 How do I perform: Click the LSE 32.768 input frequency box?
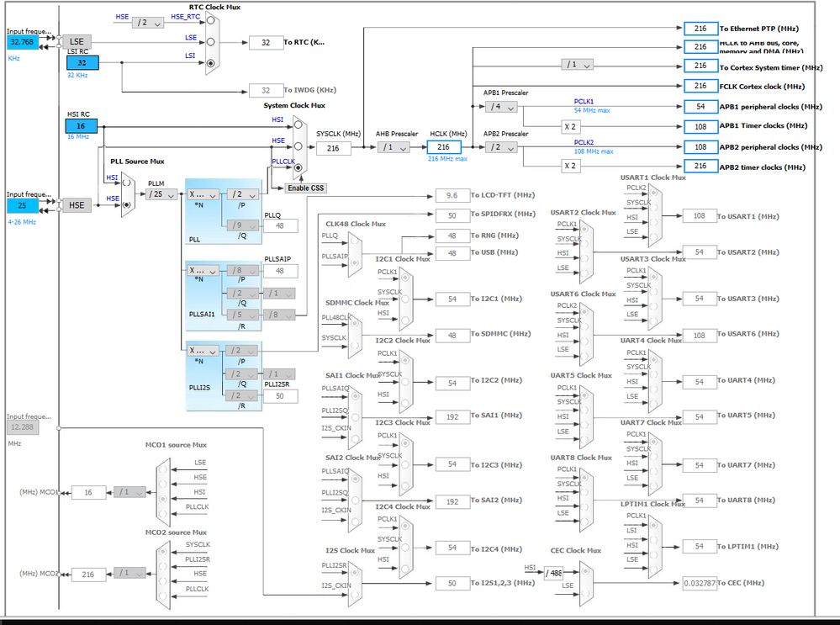23,42
